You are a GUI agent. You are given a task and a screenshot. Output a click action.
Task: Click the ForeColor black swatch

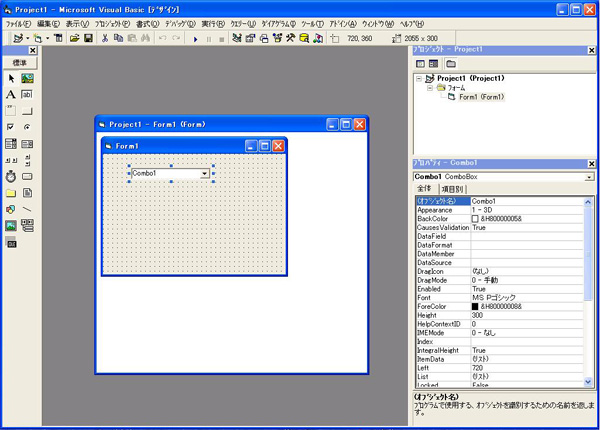[x=475, y=306]
